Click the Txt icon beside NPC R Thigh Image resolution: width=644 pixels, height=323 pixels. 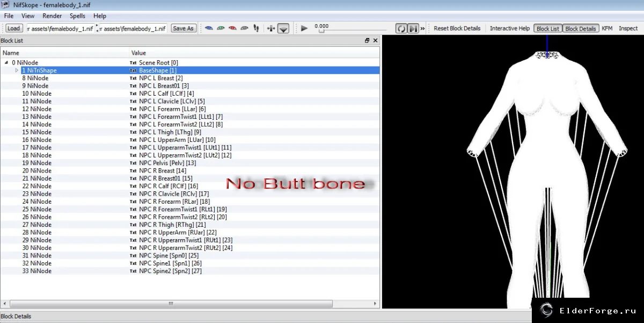(133, 225)
